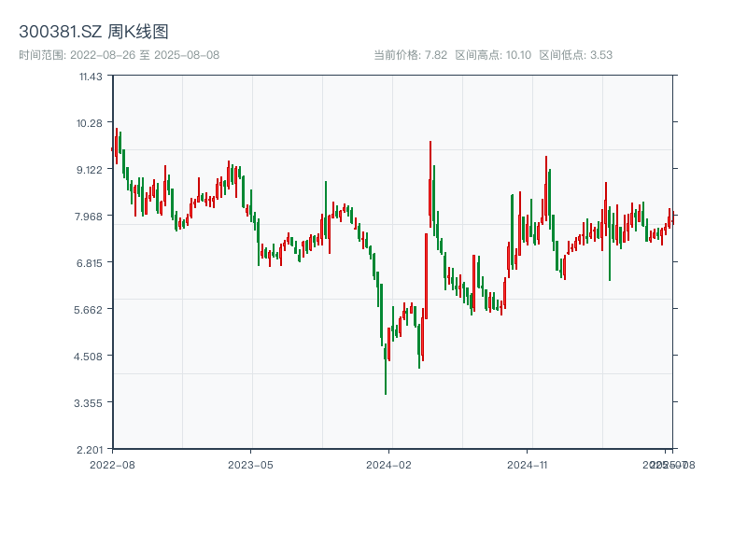Click the 区间高点 10.10 label

click(493, 55)
